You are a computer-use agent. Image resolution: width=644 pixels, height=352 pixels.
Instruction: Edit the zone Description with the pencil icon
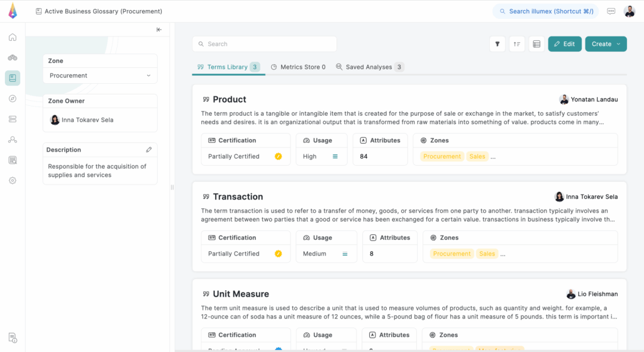[149, 150]
